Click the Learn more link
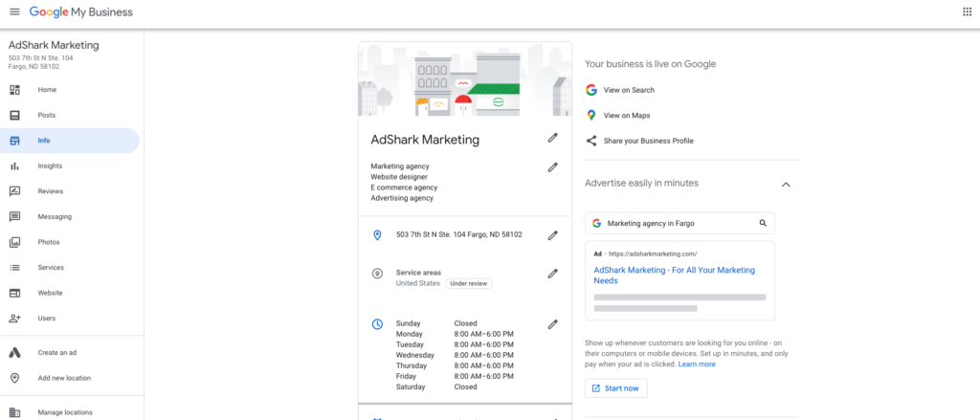Image resolution: width=980 pixels, height=420 pixels. tap(697, 365)
